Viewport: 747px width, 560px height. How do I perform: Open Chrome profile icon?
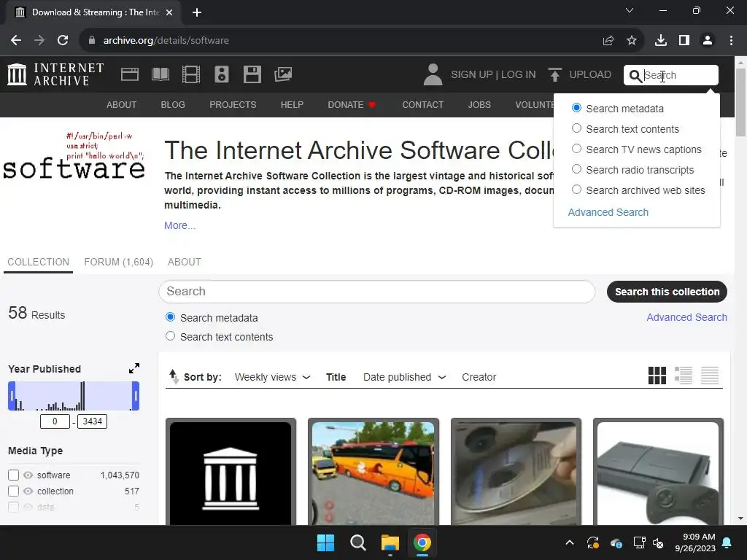click(708, 41)
